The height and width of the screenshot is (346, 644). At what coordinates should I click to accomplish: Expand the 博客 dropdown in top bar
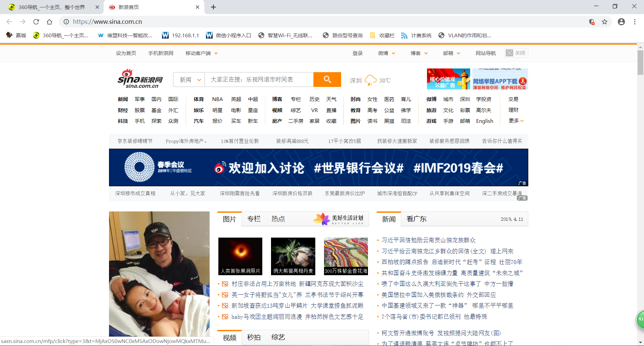(x=419, y=53)
